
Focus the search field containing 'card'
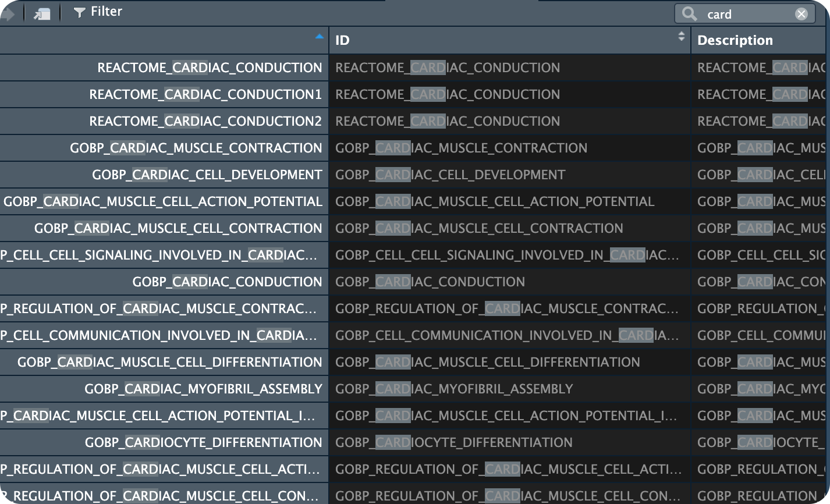(745, 14)
